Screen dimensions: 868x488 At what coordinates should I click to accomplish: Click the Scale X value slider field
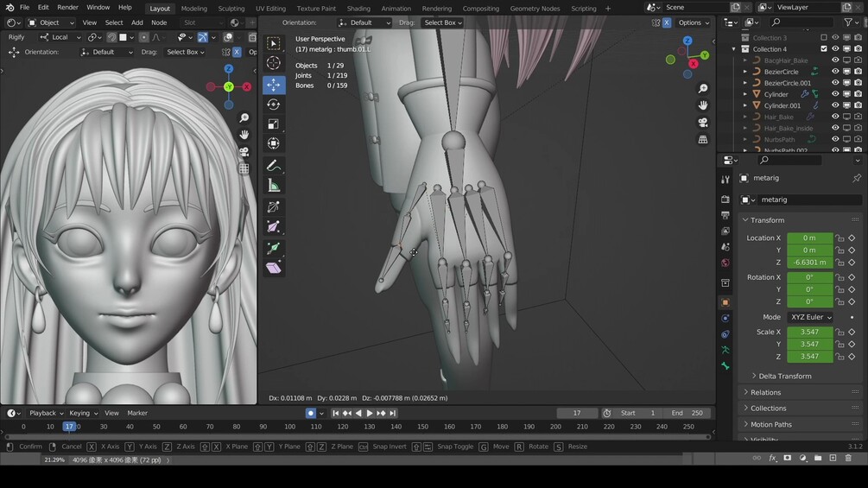coord(809,332)
